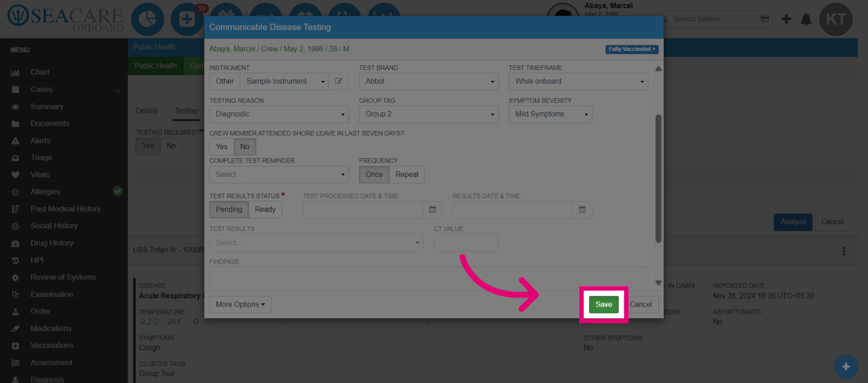This screenshot has height=383, width=868.
Task: Select No for shore leave in last seven days
Action: (245, 147)
